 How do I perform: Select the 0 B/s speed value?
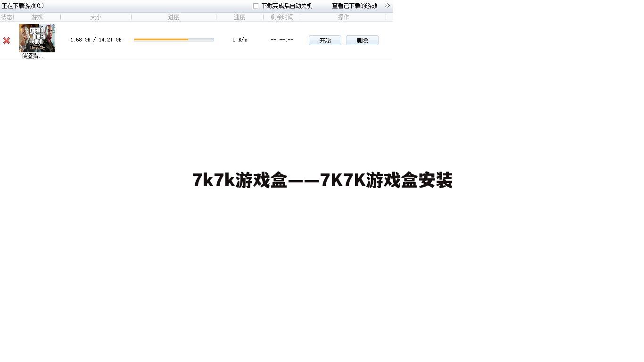pyautogui.click(x=239, y=40)
